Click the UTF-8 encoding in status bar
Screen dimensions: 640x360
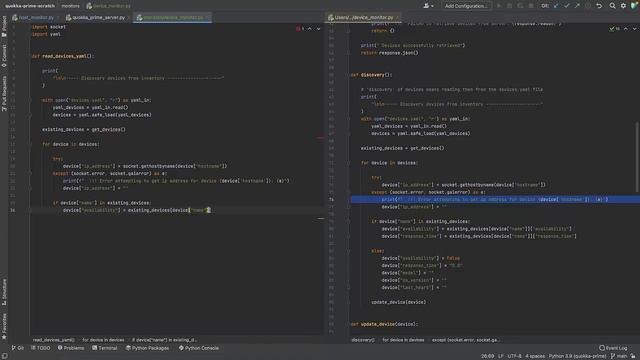click(x=514, y=356)
